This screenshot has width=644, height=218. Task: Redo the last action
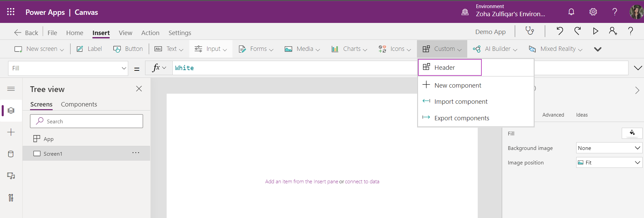point(578,31)
